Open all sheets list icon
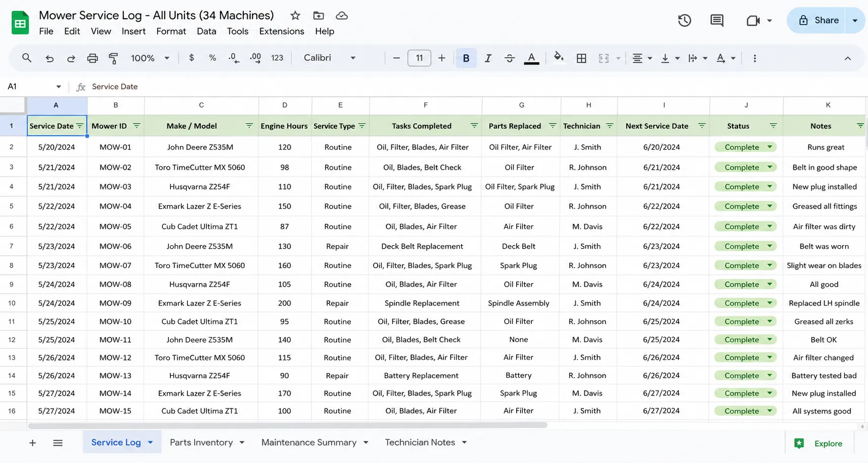Screen dimensions: 868x463 tap(58, 443)
